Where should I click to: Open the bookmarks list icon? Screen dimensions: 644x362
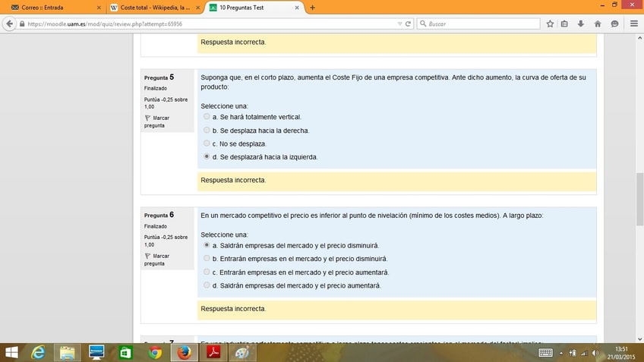click(564, 24)
